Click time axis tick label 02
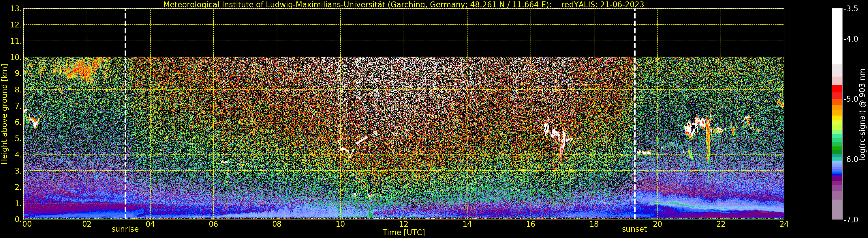The width and height of the screenshot is (868, 238). click(87, 224)
